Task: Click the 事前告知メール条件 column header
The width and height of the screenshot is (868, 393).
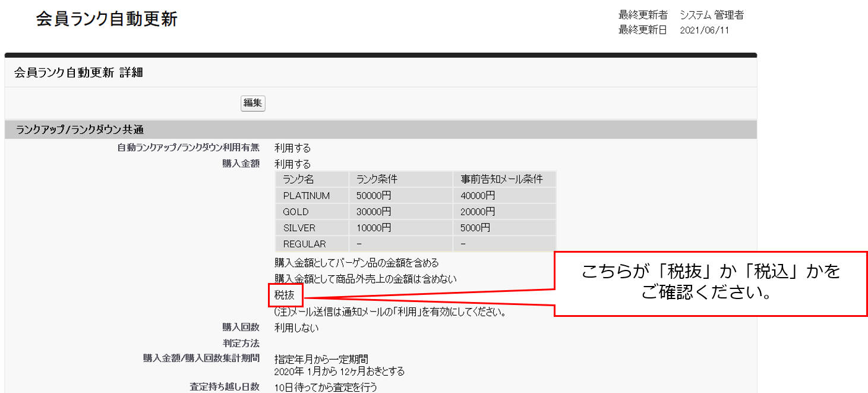Action: (x=501, y=180)
